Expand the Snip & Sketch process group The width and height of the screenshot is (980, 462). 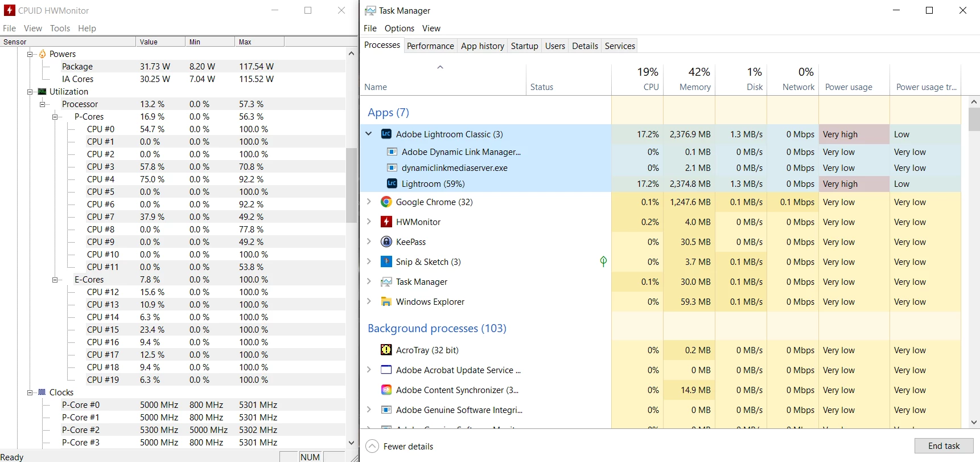368,261
